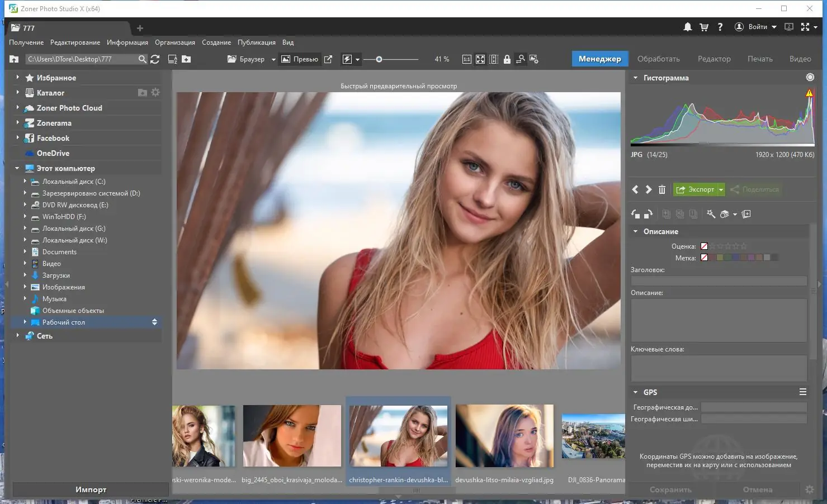This screenshot has height=504, width=827.
Task: Click the 1:1 zoom icon
Action: 466,59
